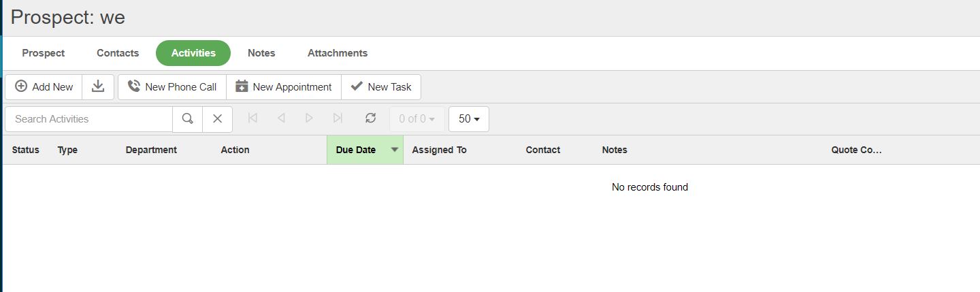Go to next page of records
Screen dimensions: 980x292
point(309,118)
